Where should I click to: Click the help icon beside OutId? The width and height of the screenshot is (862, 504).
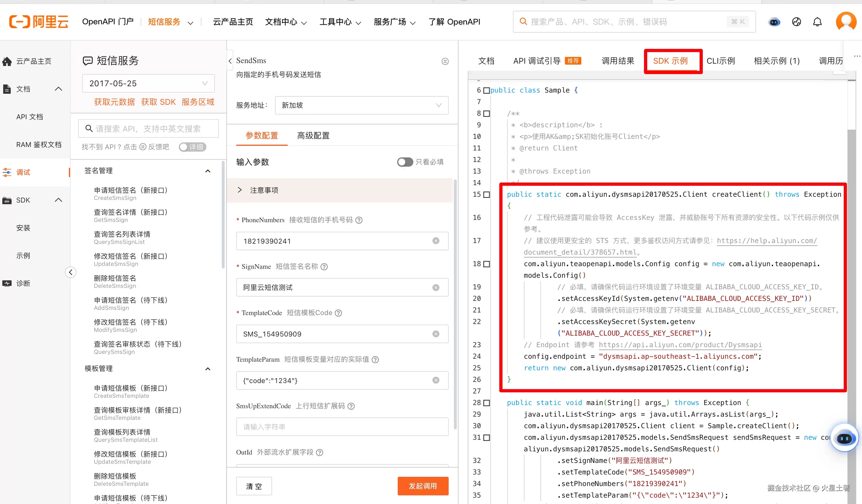click(320, 453)
